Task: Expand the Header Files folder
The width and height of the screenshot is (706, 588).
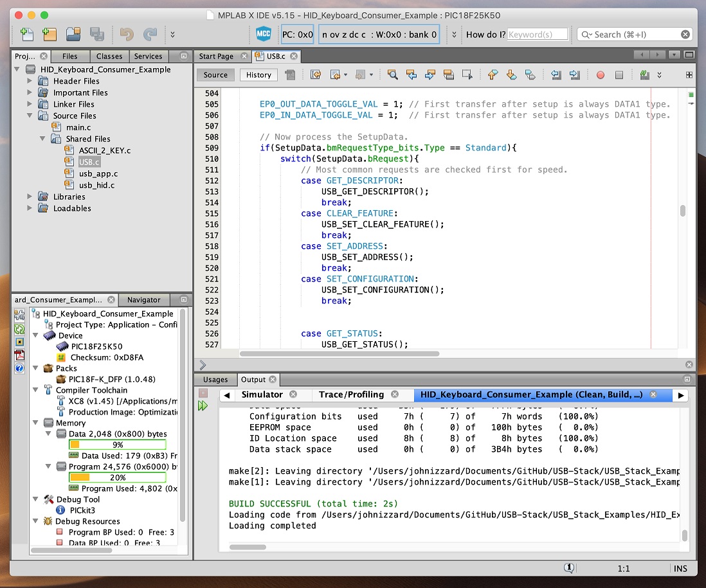Action: click(30, 81)
